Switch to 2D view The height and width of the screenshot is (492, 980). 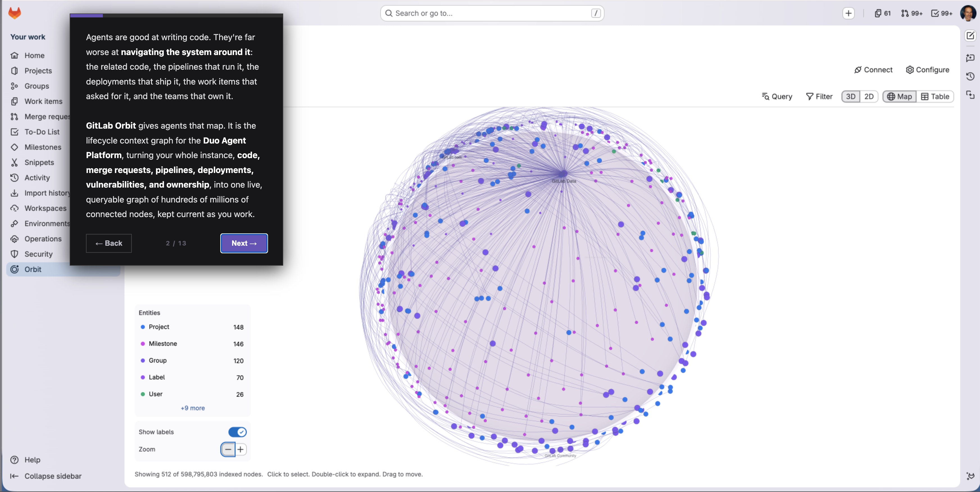click(869, 97)
